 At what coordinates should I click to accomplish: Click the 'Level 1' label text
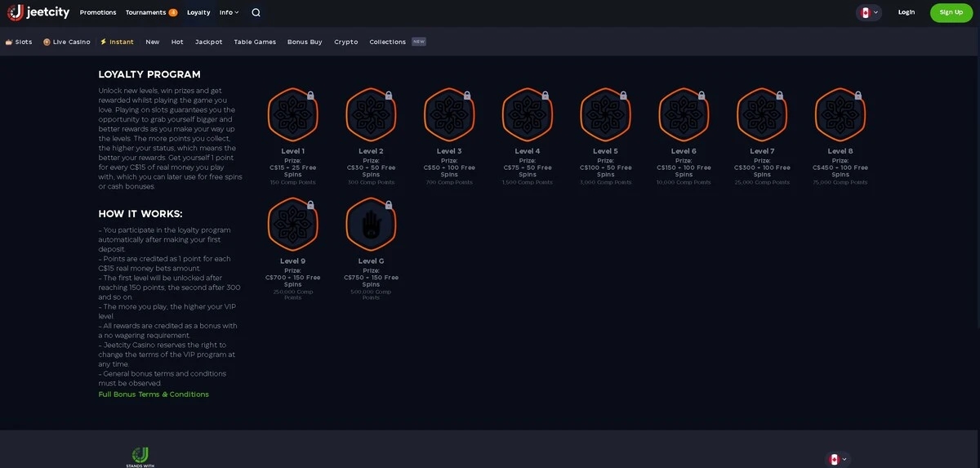click(x=293, y=151)
